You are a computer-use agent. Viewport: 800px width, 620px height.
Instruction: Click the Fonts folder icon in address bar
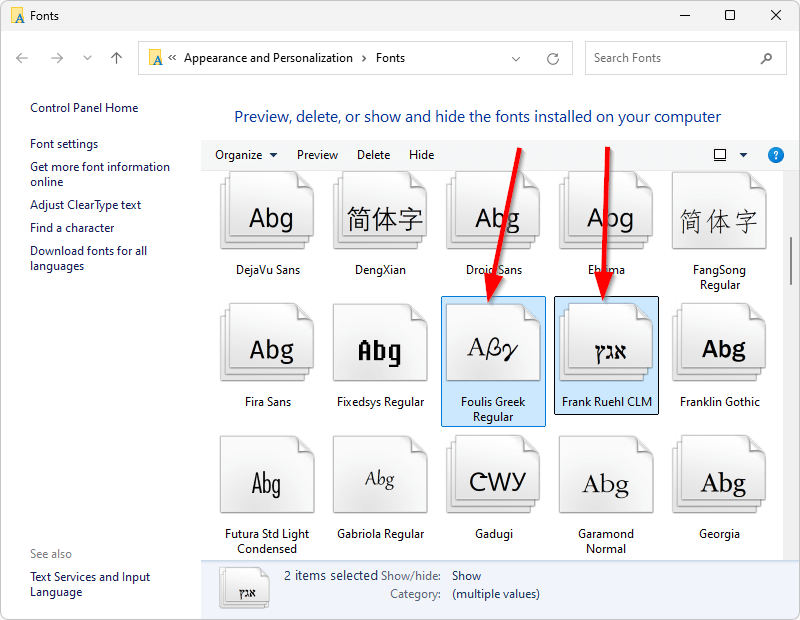155,58
